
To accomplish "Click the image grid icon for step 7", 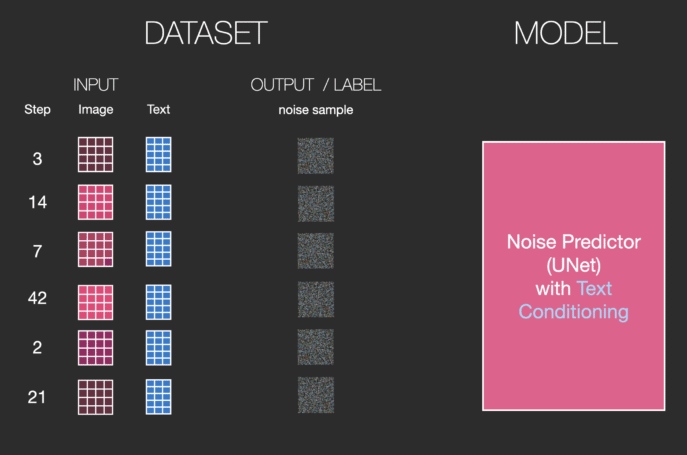I will coord(96,249).
